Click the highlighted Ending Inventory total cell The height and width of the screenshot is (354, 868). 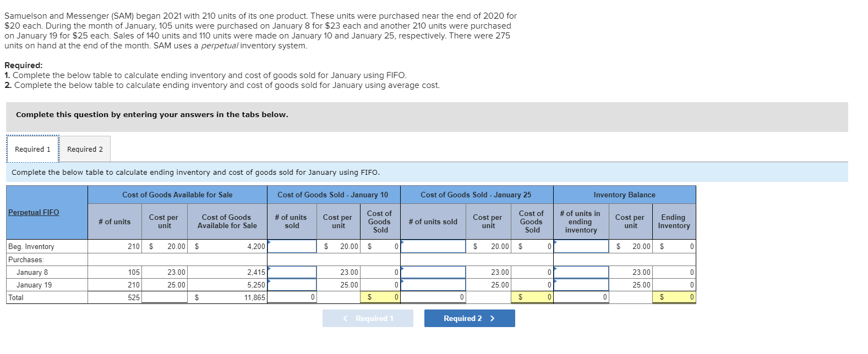pyautogui.click(x=673, y=297)
